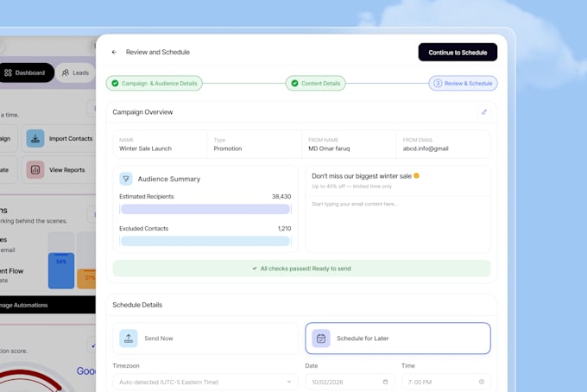Click green checkmark on Campaign & Audience Details
This screenshot has width=587, height=392.
(x=115, y=83)
